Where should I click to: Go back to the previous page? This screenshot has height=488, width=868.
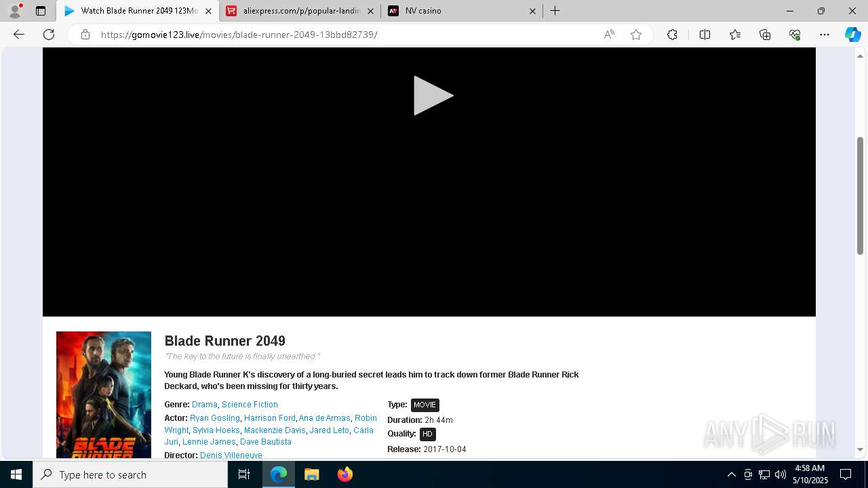click(19, 35)
